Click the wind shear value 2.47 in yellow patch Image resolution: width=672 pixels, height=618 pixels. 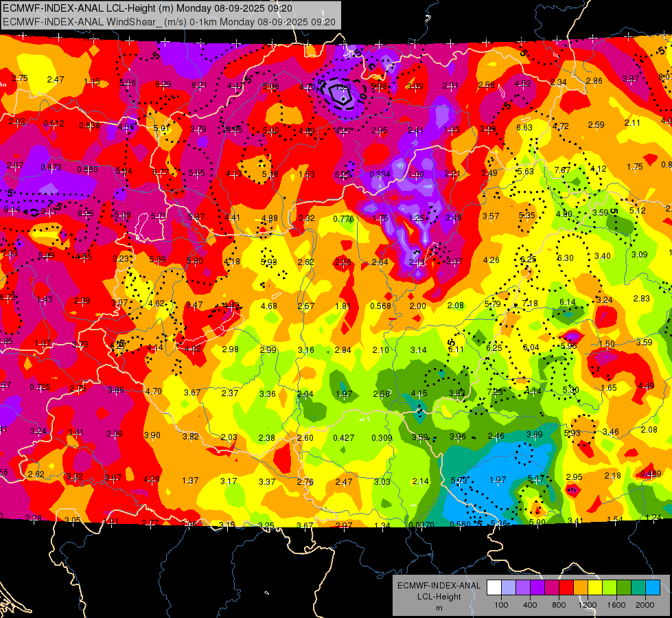tap(56, 79)
